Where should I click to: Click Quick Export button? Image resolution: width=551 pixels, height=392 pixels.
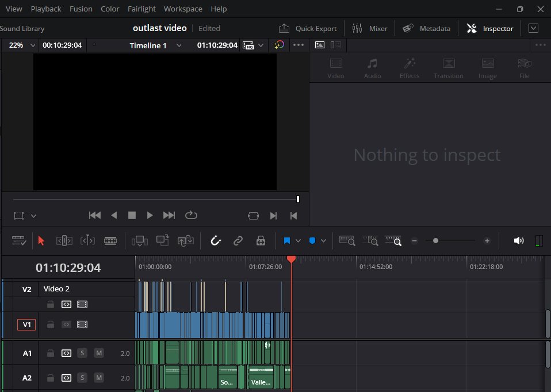[308, 29]
